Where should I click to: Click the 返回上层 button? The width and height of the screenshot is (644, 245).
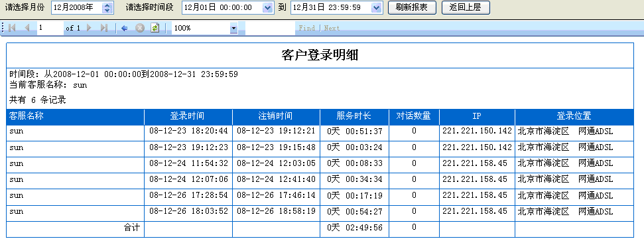(x=466, y=7)
